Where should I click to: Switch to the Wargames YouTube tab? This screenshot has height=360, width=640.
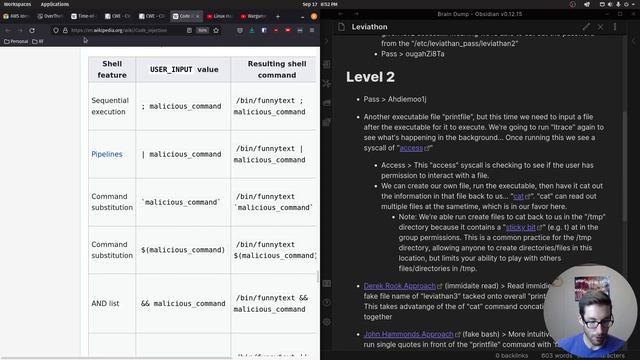(253, 16)
